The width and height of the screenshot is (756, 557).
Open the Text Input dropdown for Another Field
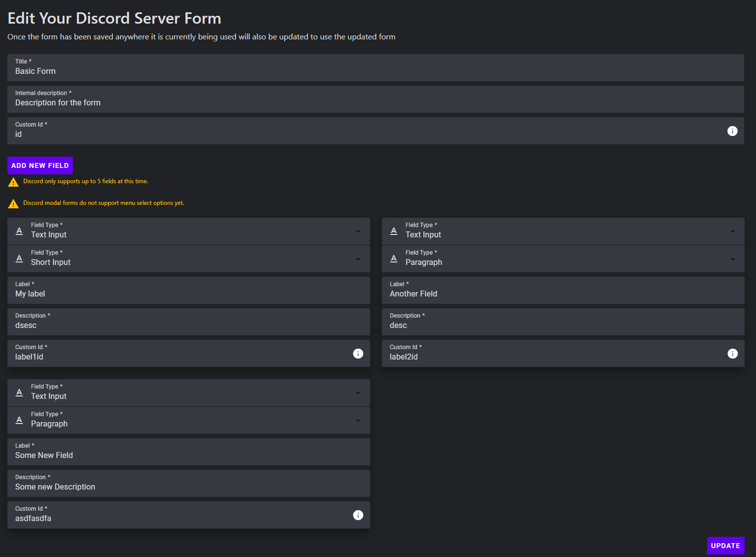[x=563, y=231]
